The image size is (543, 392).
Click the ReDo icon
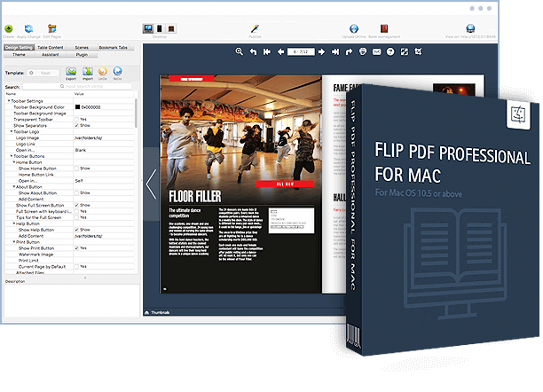[x=117, y=71]
